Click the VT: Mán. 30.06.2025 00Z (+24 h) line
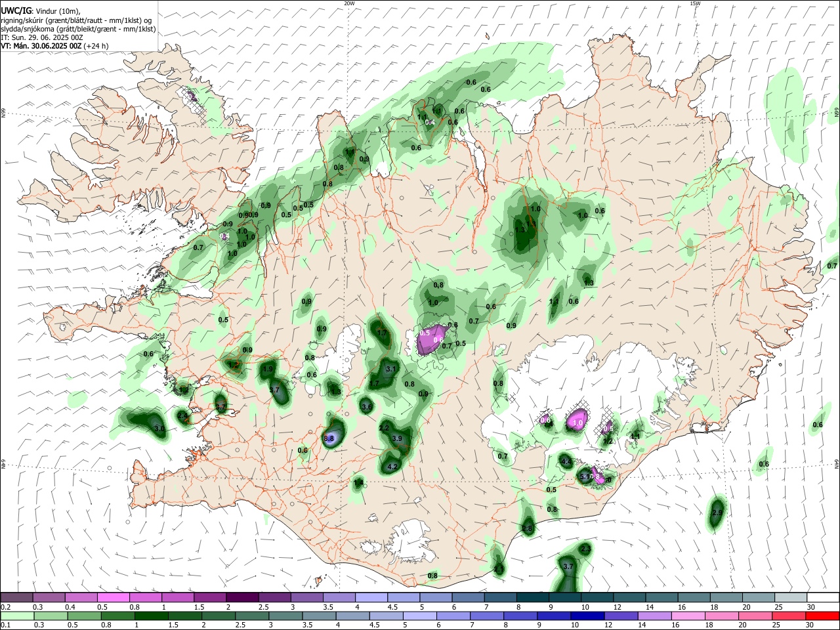Screen dimensions: 840x630 click(x=54, y=46)
